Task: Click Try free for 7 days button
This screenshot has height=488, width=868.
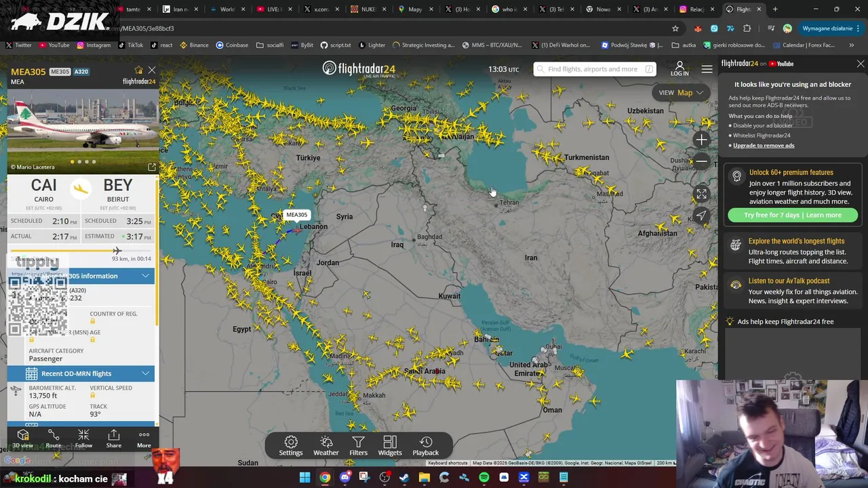Action: point(793,215)
